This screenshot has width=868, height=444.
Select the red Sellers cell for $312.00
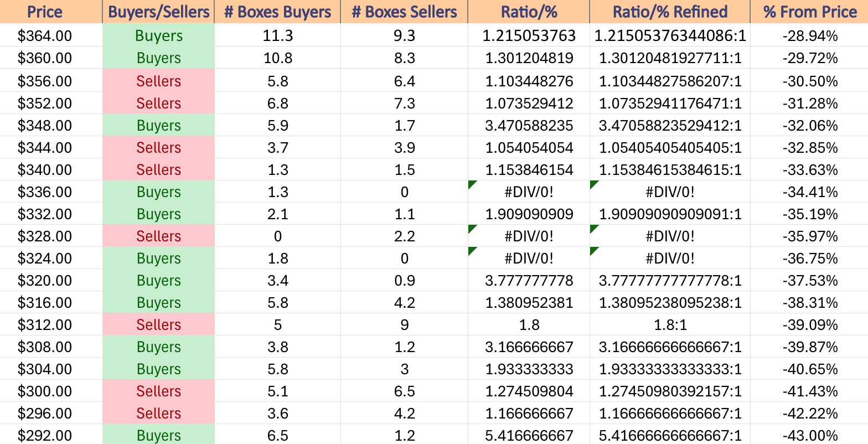click(158, 324)
